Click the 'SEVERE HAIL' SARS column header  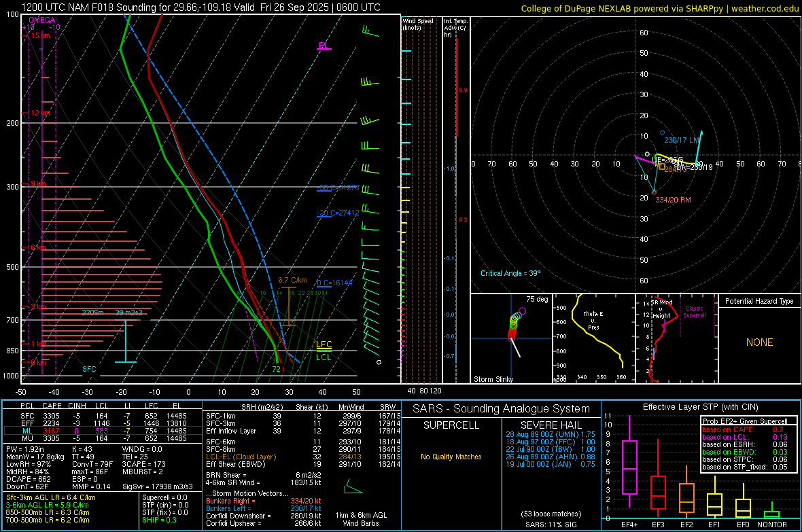click(x=551, y=425)
